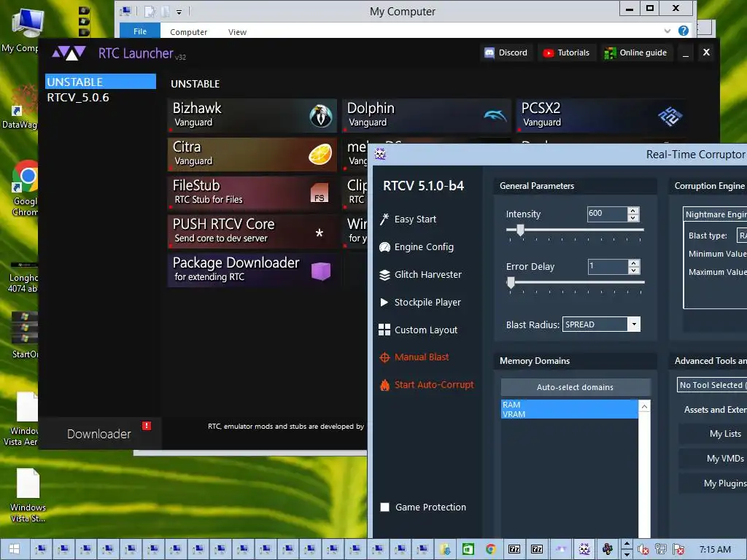Open the Windows Start button
This screenshot has width=747, height=560.
[x=14, y=549]
